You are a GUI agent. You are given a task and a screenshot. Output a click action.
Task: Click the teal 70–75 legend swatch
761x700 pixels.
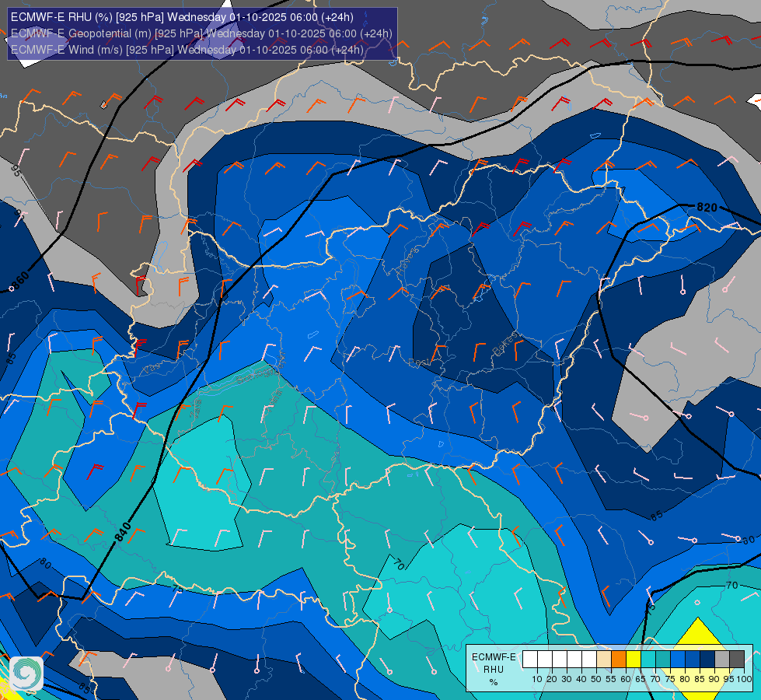tap(663, 660)
